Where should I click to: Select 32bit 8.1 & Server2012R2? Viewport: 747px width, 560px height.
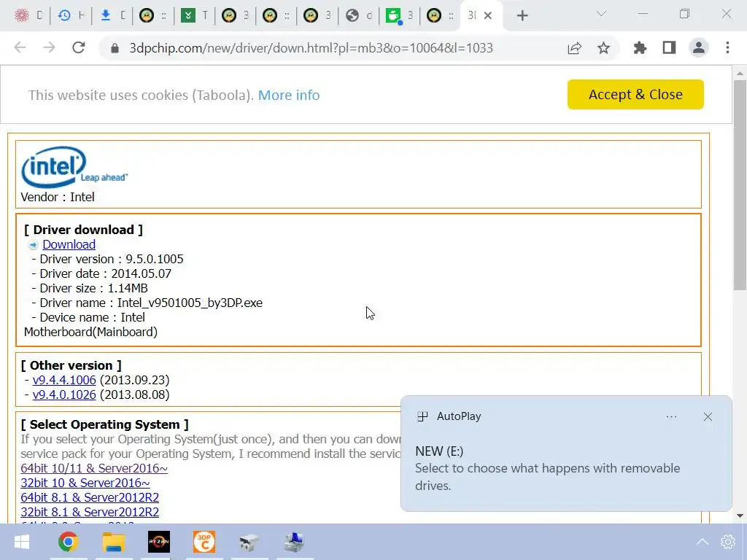click(90, 512)
